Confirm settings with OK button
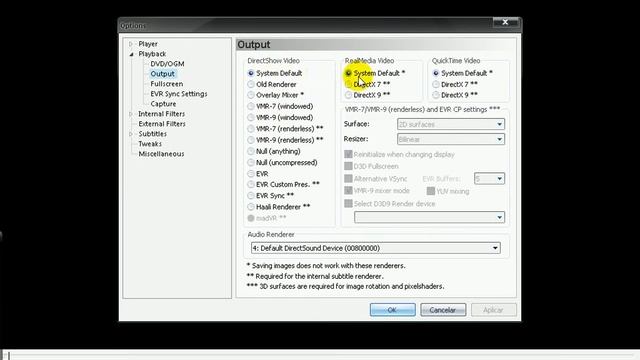This screenshot has height=360, width=640. (393, 310)
